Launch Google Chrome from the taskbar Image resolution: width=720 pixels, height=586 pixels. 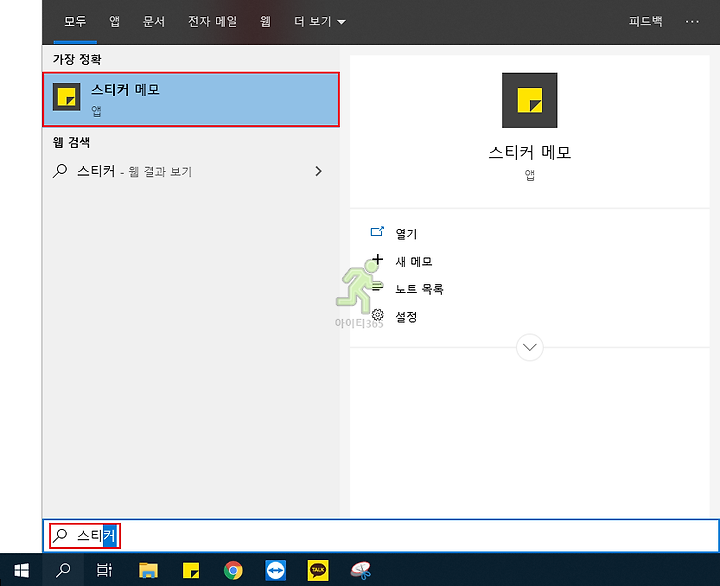[233, 570]
